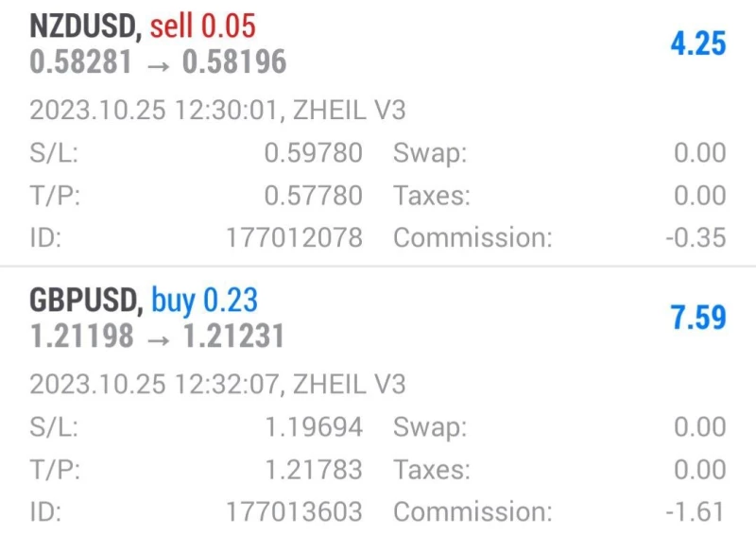756x536 pixels.
Task: Tap GBPUSD price range 1.21198 to 1.21231
Action: (x=157, y=337)
